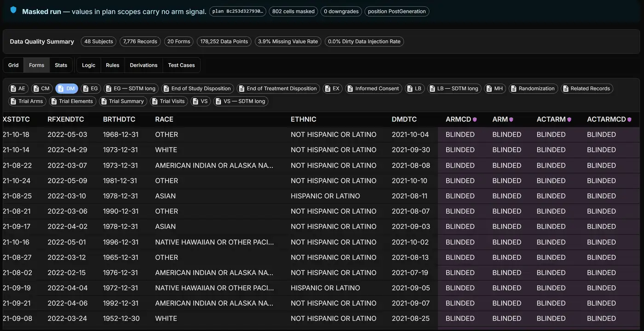Click the RFXENDTC column header
The height and width of the screenshot is (331, 644).
66,119
